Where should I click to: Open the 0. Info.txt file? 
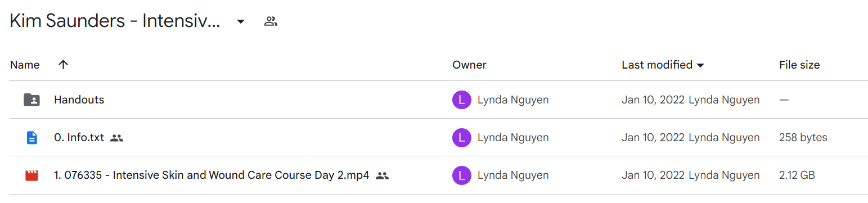tap(79, 138)
